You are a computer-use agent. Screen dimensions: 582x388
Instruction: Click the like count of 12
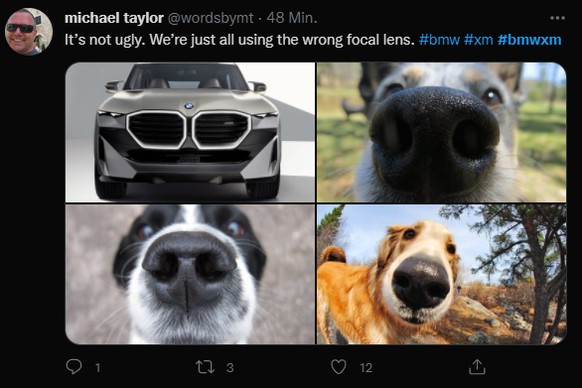[x=366, y=368]
